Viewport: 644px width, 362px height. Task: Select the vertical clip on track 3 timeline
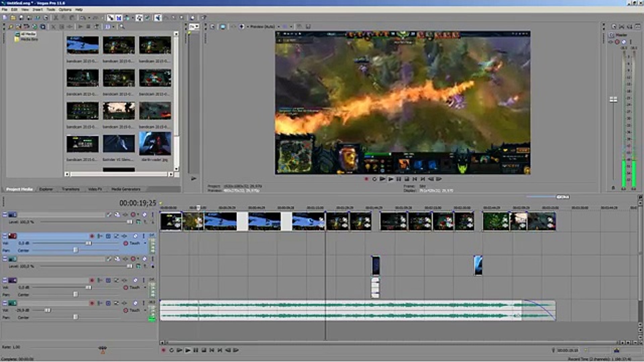(376, 265)
